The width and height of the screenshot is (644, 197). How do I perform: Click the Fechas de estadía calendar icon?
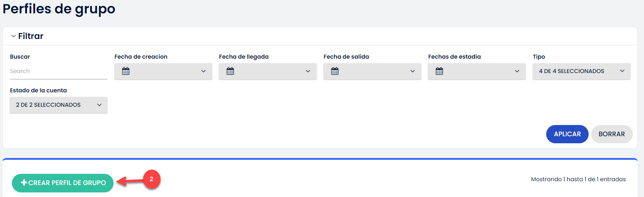click(x=439, y=71)
